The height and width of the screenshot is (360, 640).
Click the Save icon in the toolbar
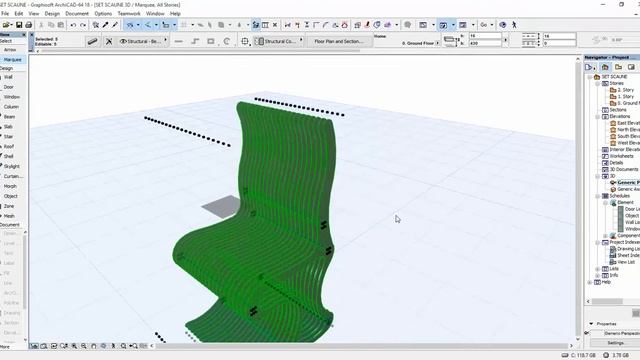pos(19,25)
